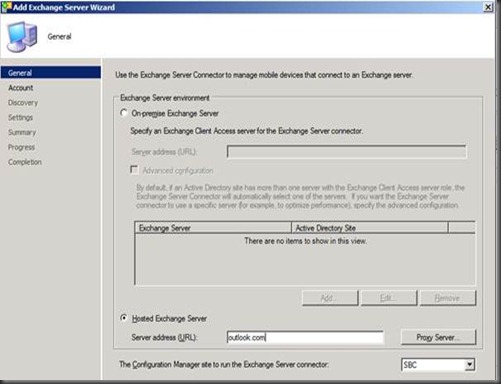Go to Progress wizard step
501x384 pixels.
click(21, 147)
